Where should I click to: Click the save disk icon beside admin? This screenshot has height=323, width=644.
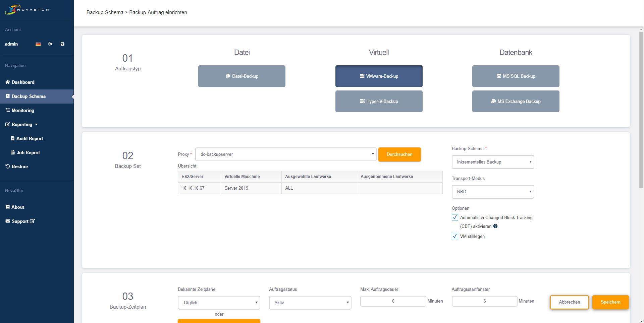tap(62, 44)
